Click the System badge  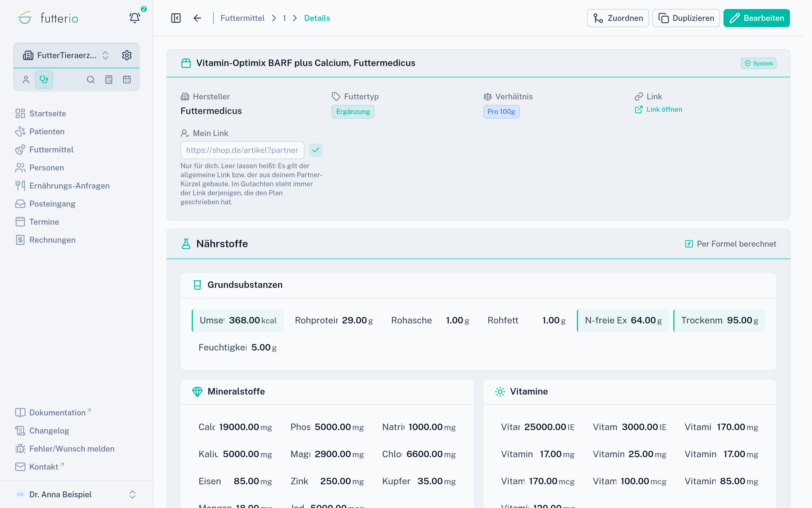click(758, 63)
